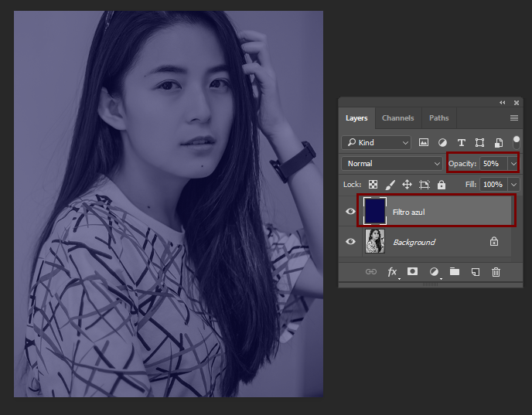This screenshot has width=532, height=415.
Task: Open Layers panel hamburger menu
Action: (514, 117)
